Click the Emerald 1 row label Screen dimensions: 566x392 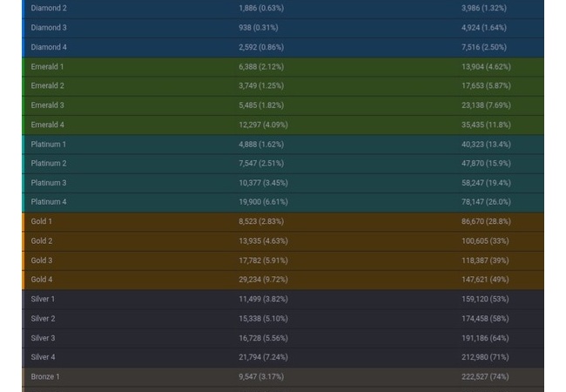click(47, 67)
